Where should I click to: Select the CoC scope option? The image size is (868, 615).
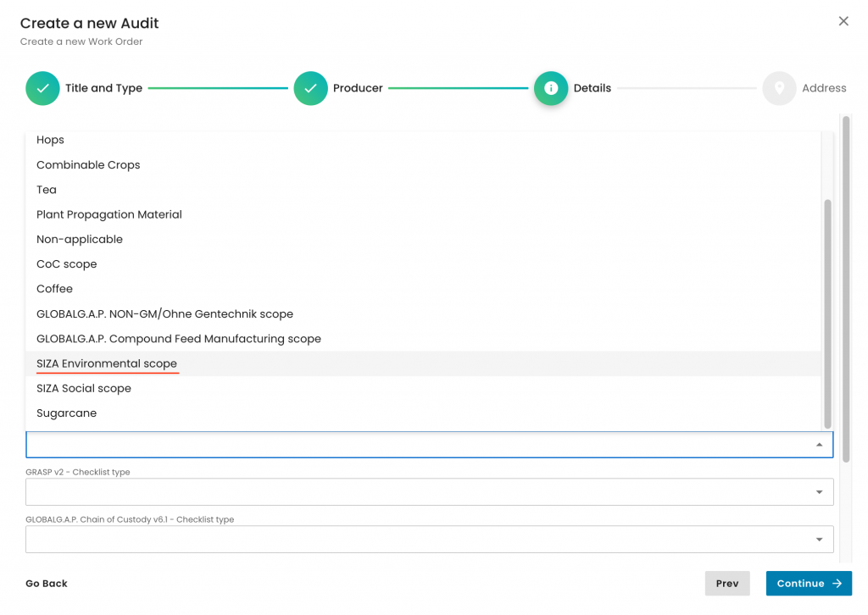67,264
